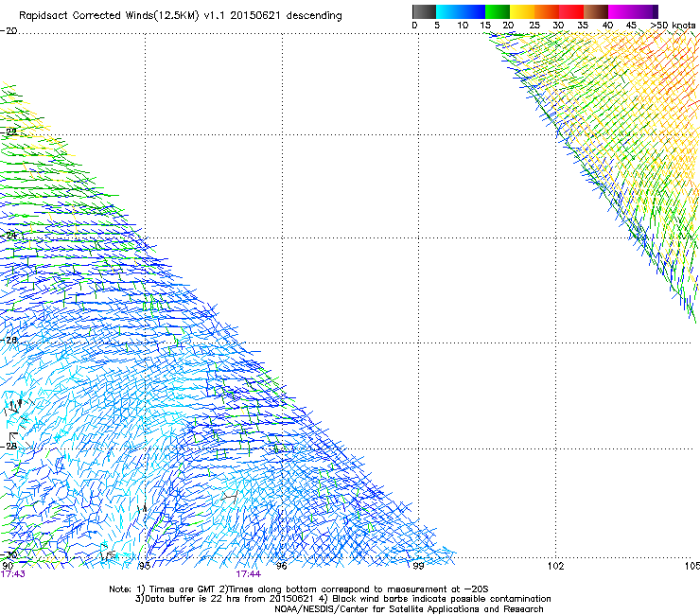Click the '>50 knots' legend label

(x=673, y=26)
